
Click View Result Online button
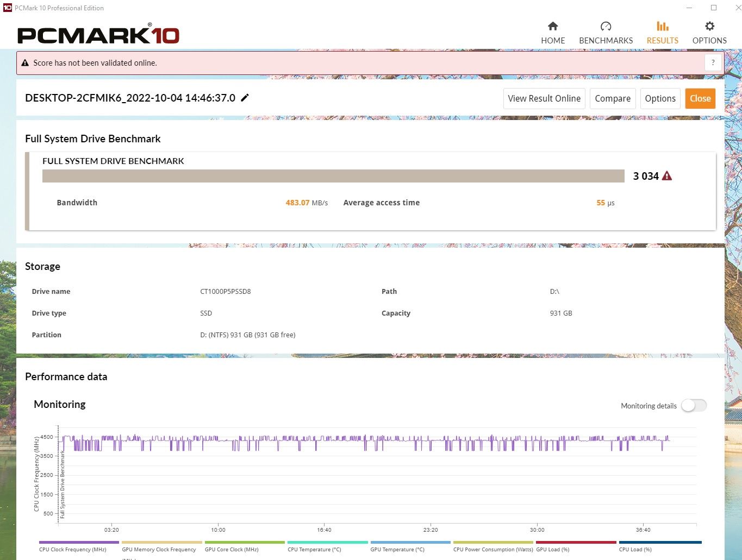pyautogui.click(x=544, y=98)
